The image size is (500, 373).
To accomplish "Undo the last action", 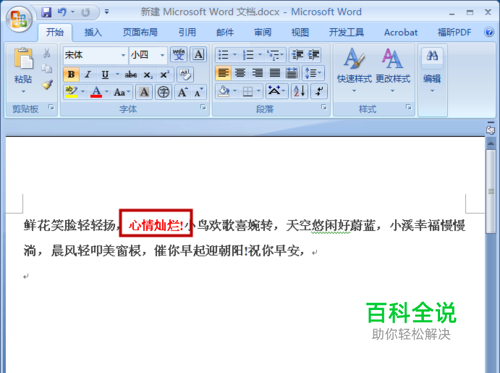I will tap(62, 12).
